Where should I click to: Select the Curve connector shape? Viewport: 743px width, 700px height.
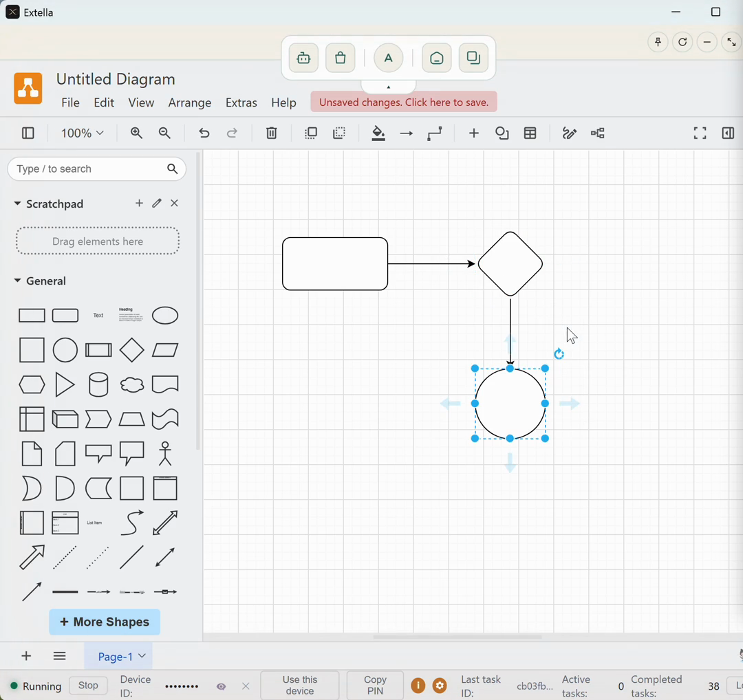click(131, 523)
